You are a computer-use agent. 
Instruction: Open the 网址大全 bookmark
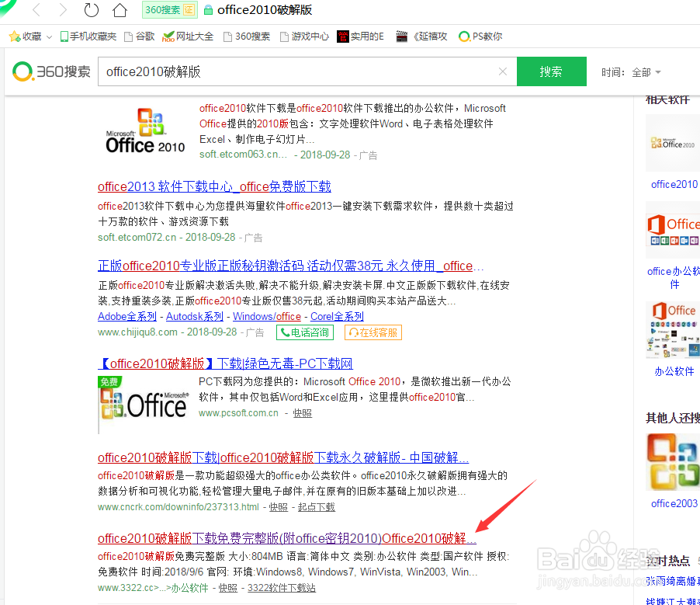pyautogui.click(x=188, y=37)
